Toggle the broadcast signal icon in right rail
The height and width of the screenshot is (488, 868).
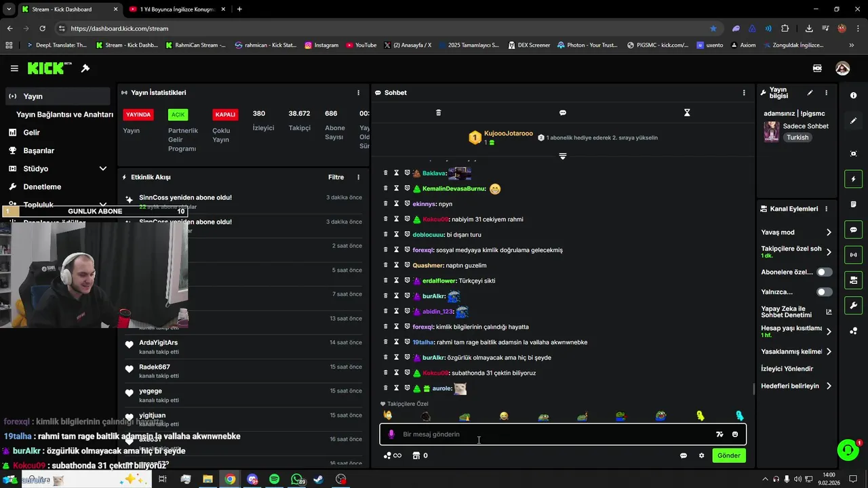click(853, 255)
